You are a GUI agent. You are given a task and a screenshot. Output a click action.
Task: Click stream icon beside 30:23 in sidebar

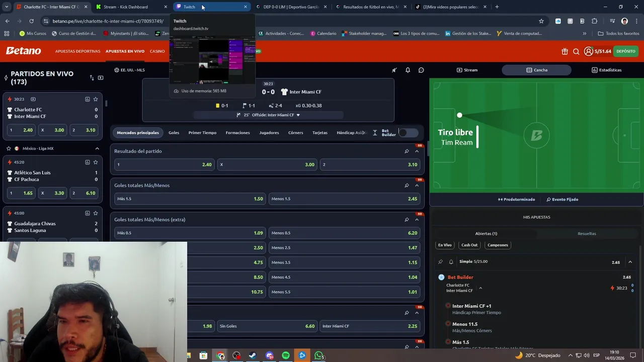click(33, 99)
